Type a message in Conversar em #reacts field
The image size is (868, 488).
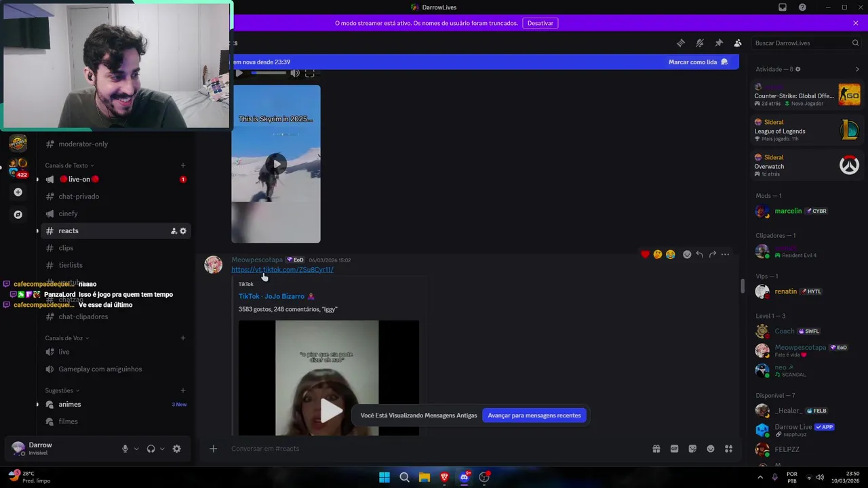point(434,449)
